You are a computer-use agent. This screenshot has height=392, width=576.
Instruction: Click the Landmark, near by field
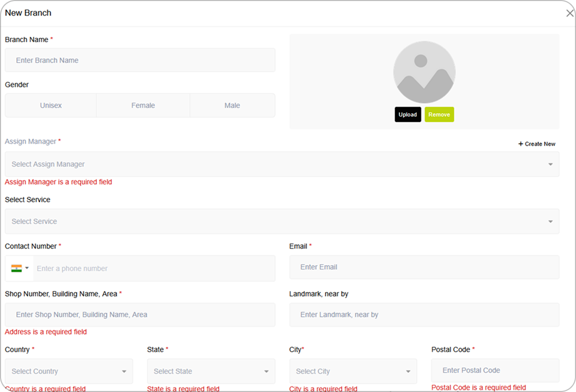point(424,315)
